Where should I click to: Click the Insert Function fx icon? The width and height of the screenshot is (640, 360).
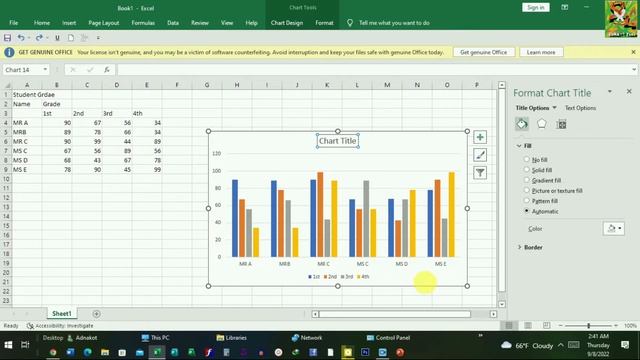(x=107, y=70)
